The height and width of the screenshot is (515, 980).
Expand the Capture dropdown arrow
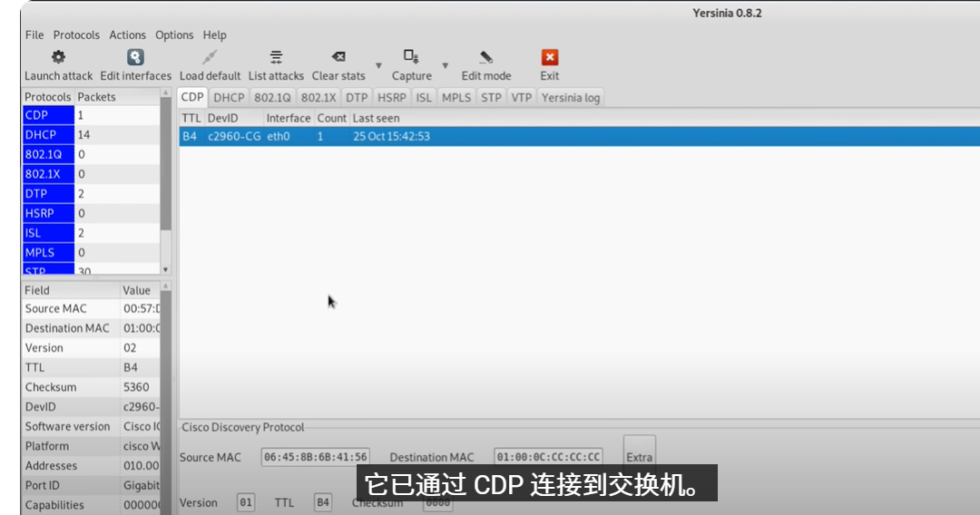(x=445, y=65)
